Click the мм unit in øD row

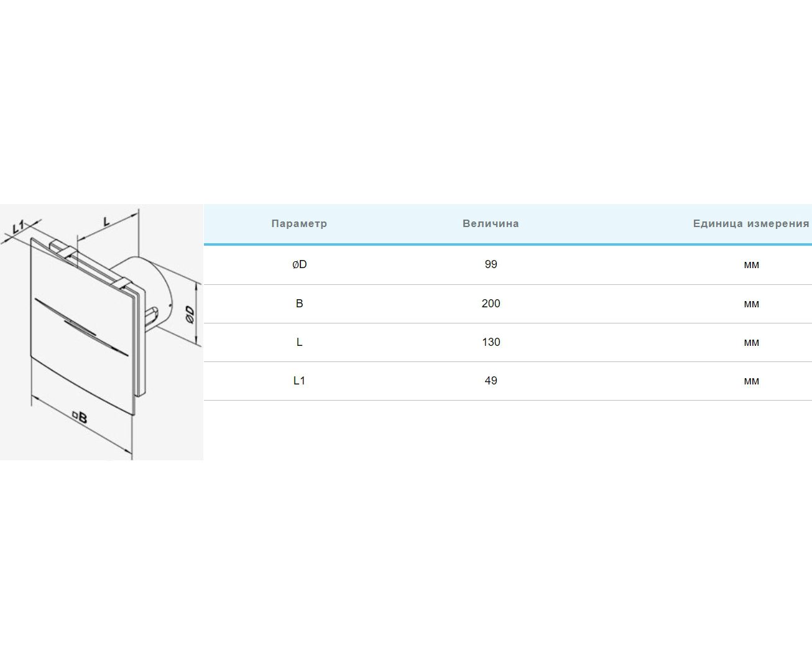pyautogui.click(x=751, y=264)
